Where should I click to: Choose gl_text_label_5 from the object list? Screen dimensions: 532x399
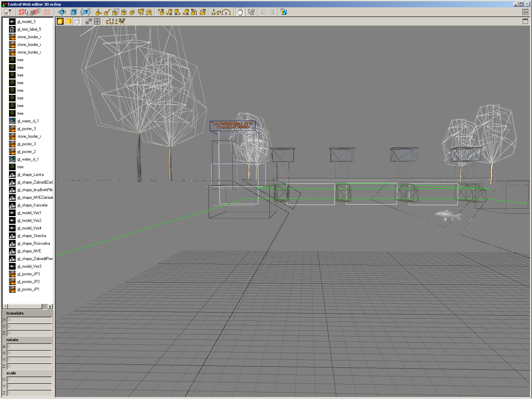click(x=29, y=29)
